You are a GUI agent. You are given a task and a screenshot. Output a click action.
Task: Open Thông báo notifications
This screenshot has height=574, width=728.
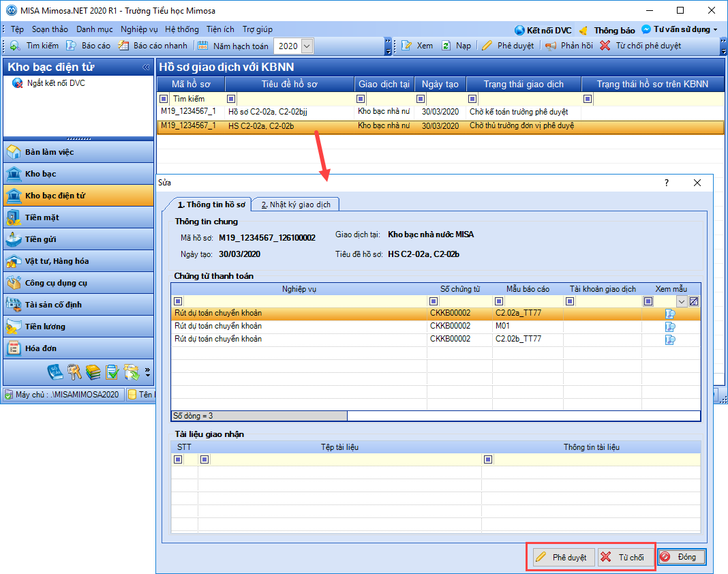pos(607,30)
